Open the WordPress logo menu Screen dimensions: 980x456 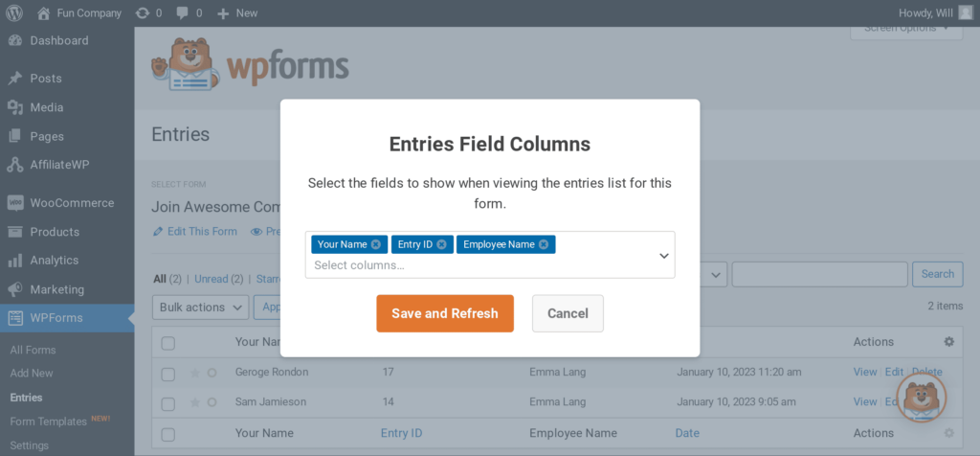13,12
